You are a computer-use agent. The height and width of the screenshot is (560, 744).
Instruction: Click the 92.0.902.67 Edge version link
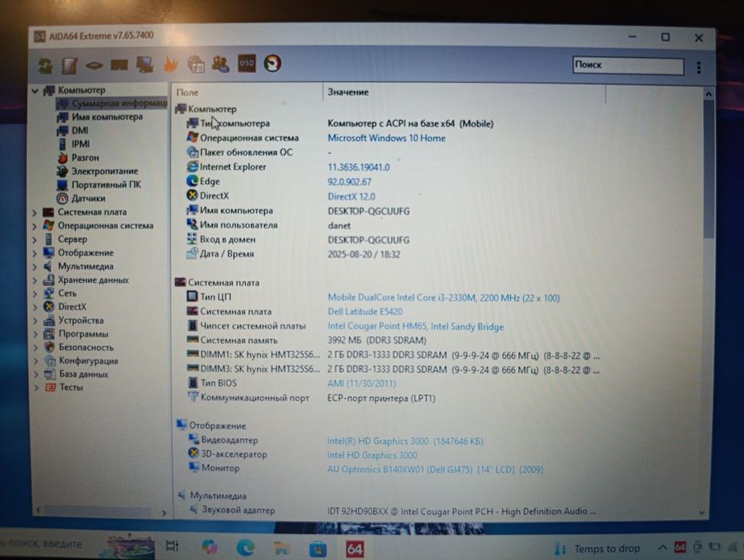click(x=349, y=182)
